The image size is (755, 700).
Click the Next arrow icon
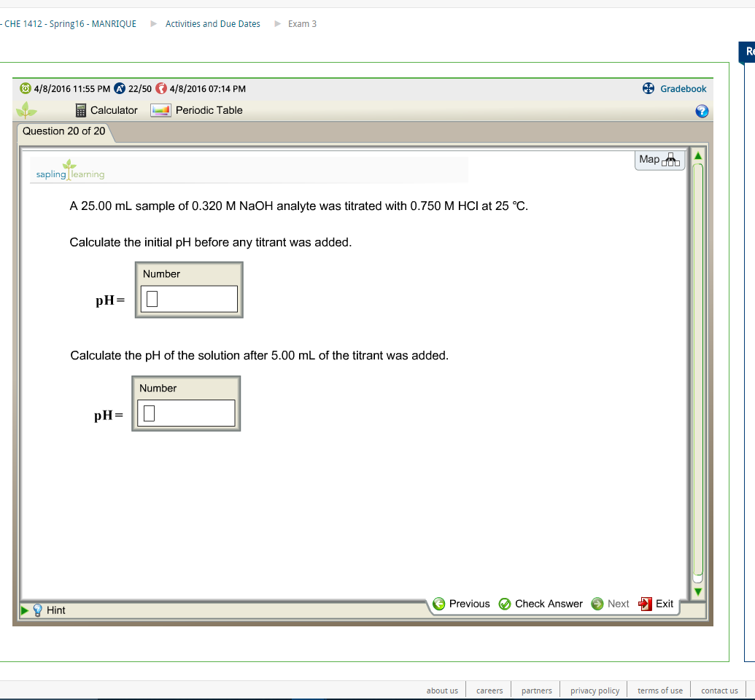coord(597,604)
